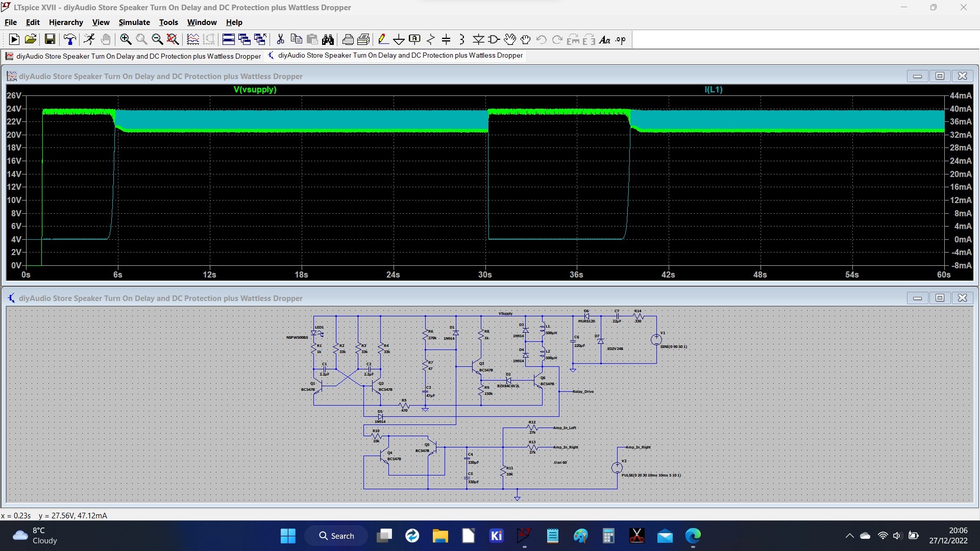Select the Copy tool icon

296,39
